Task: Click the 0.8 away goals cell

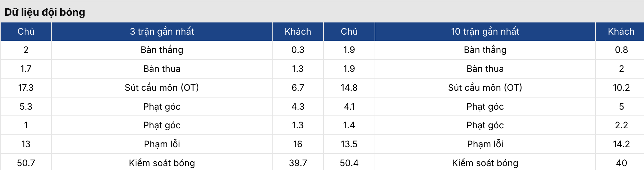Action: pyautogui.click(x=621, y=50)
